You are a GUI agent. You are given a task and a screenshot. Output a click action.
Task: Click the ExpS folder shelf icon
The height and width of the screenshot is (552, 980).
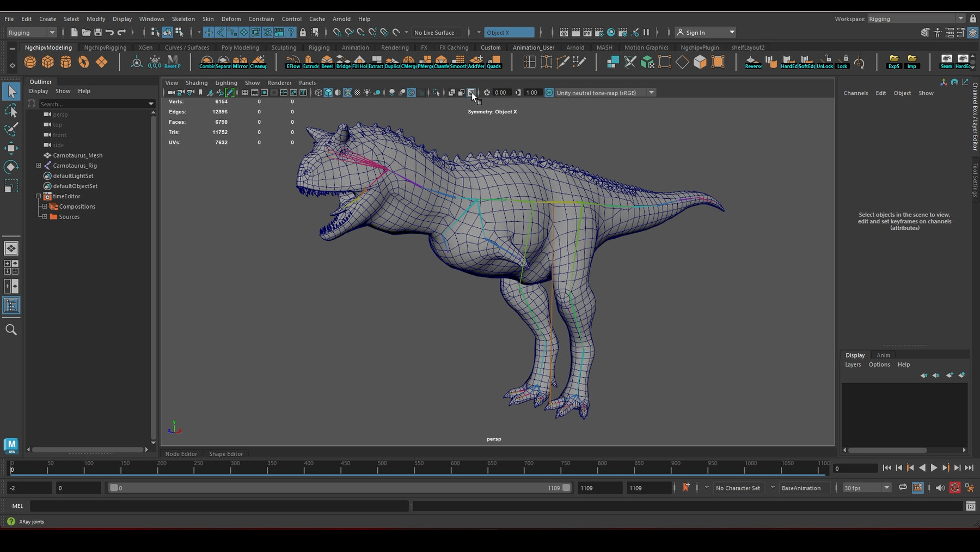point(893,62)
